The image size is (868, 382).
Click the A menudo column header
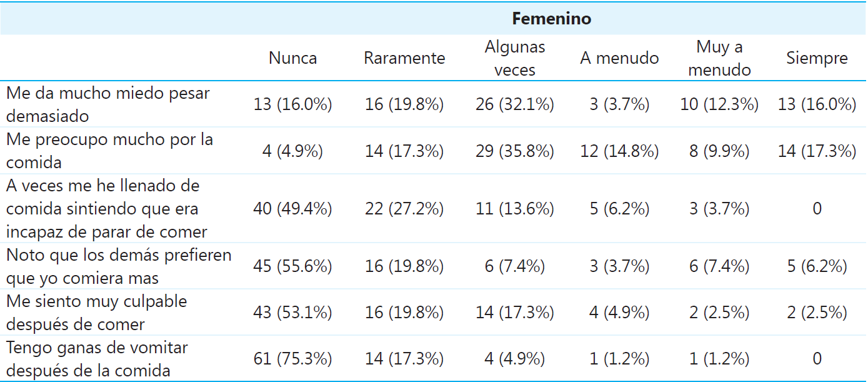click(x=619, y=58)
